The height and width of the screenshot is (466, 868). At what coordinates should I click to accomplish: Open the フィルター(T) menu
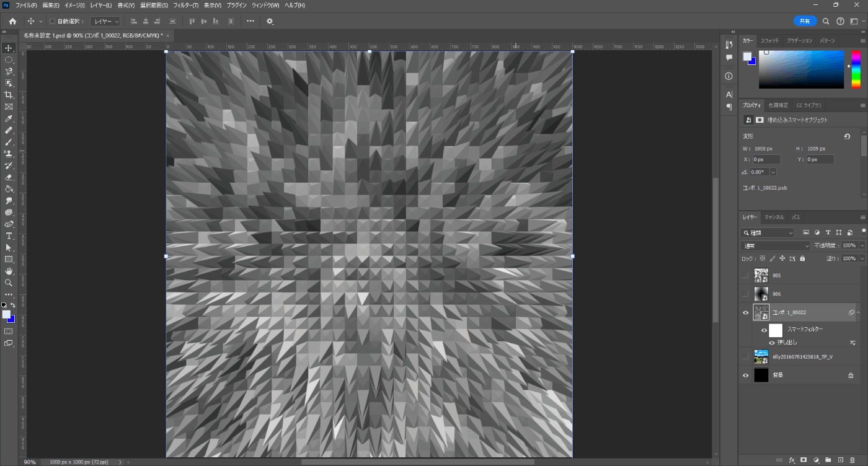point(185,5)
